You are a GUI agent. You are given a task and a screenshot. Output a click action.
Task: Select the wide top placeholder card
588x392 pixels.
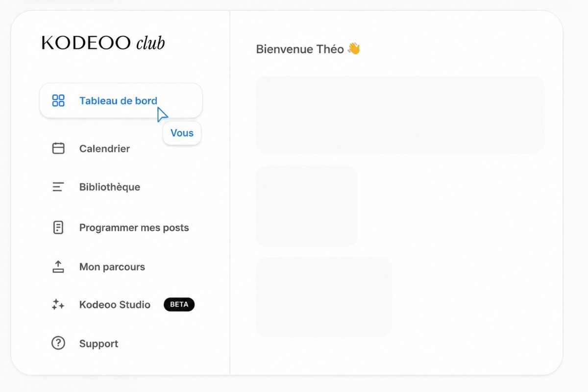pos(400,115)
